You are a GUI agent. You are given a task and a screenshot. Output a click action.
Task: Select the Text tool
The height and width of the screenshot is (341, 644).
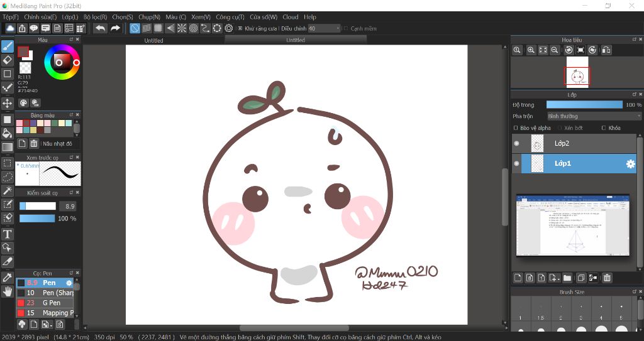coord(8,234)
